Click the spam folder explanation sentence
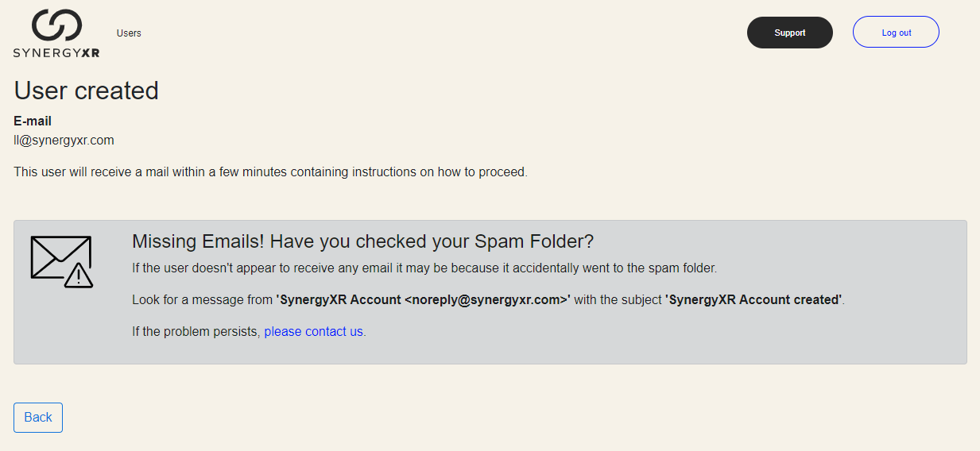980x451 pixels. point(424,268)
